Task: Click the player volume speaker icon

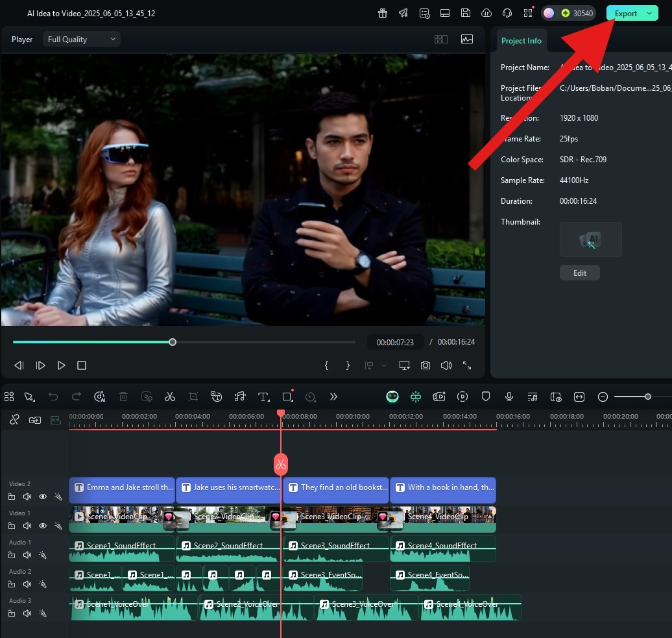Action: coord(446,365)
